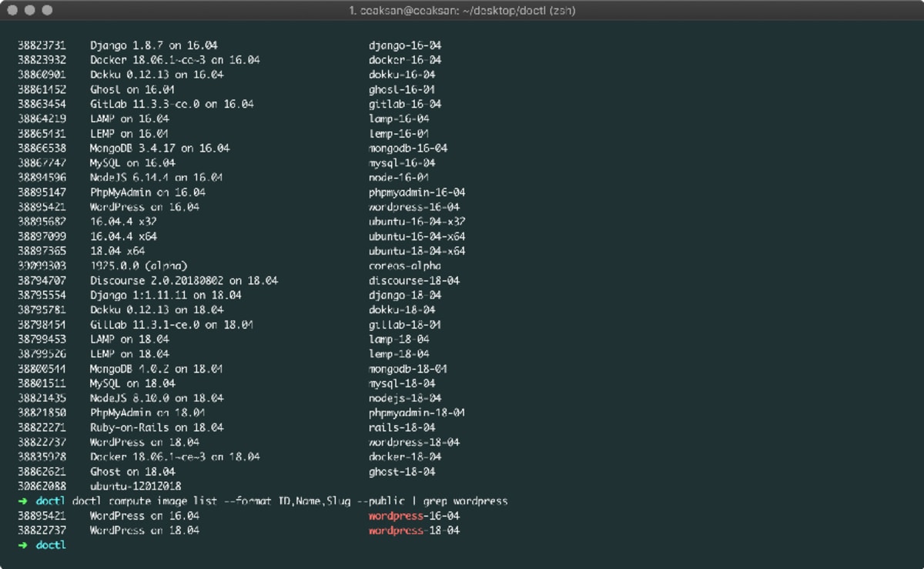
Task: Select the name "Django 1.8.7 on 16.04"
Action: pos(153,45)
